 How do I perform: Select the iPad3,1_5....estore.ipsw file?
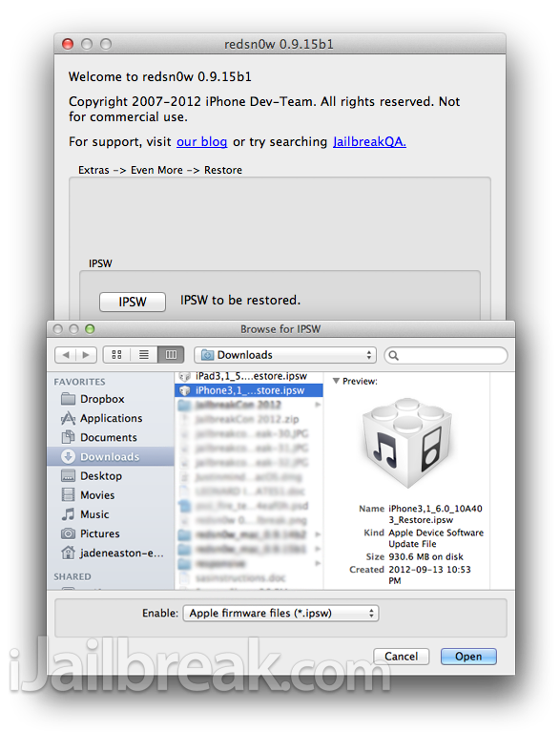click(x=248, y=376)
